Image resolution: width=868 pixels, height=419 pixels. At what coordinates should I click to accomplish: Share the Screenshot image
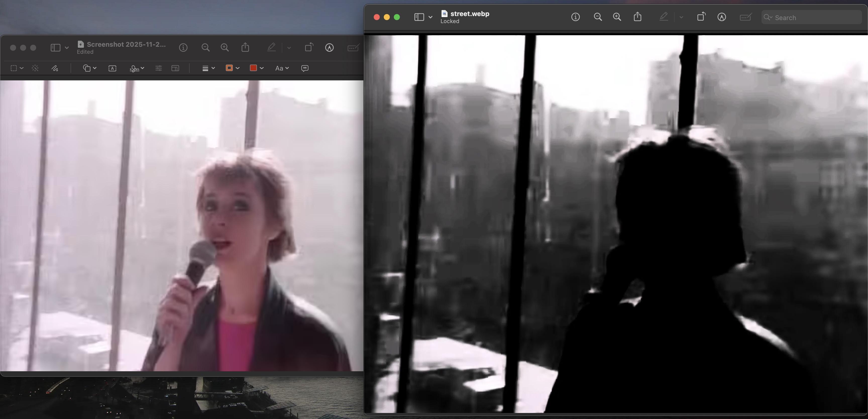coord(245,47)
